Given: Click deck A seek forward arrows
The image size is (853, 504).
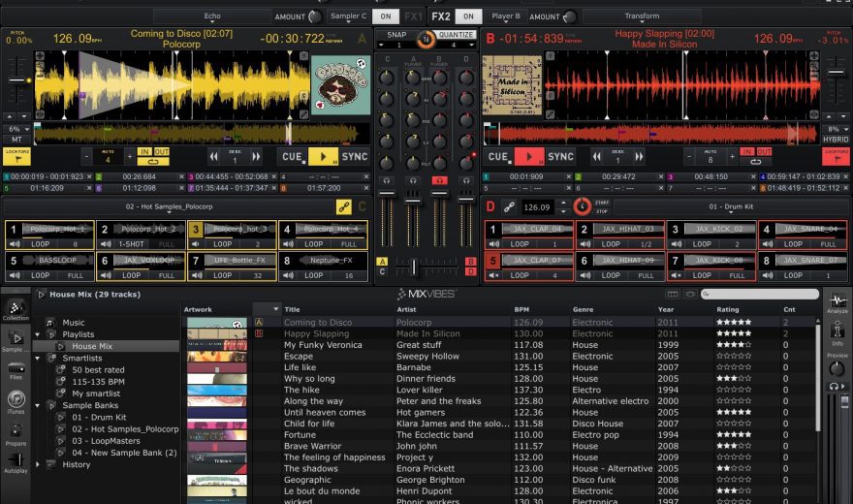Looking at the screenshot, I should point(257,156).
